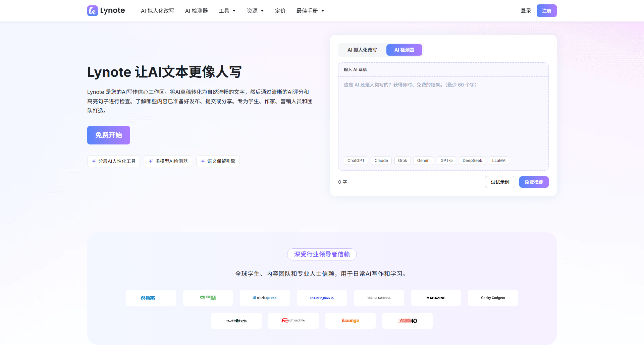644x362 pixels.
Task: Click the Gemini model chip
Action: [424, 161]
